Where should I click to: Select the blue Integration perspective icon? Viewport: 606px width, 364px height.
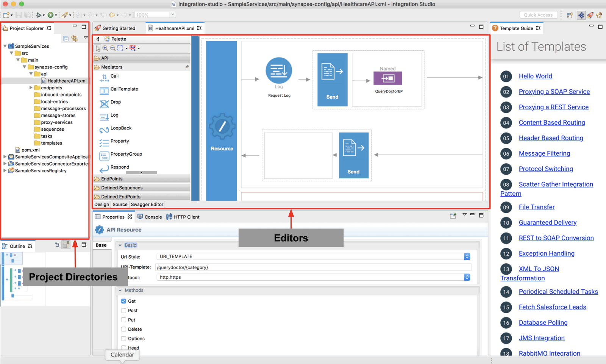pyautogui.click(x=581, y=15)
